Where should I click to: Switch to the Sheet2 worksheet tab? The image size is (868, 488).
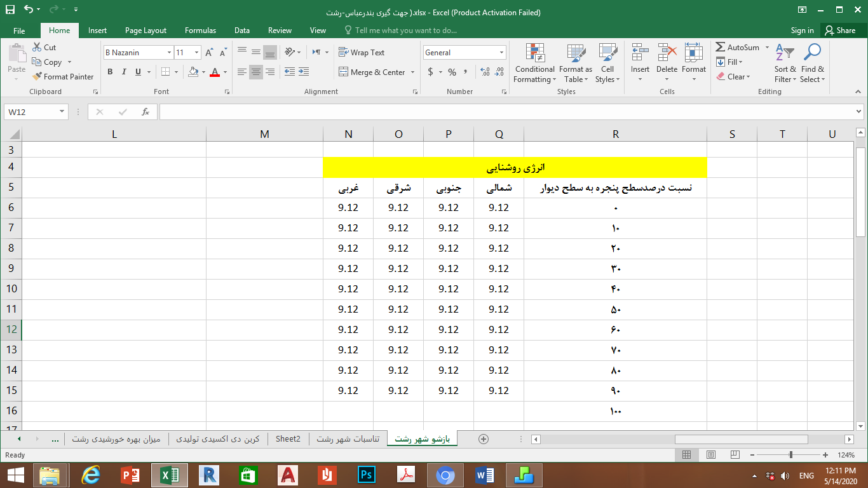click(x=288, y=439)
